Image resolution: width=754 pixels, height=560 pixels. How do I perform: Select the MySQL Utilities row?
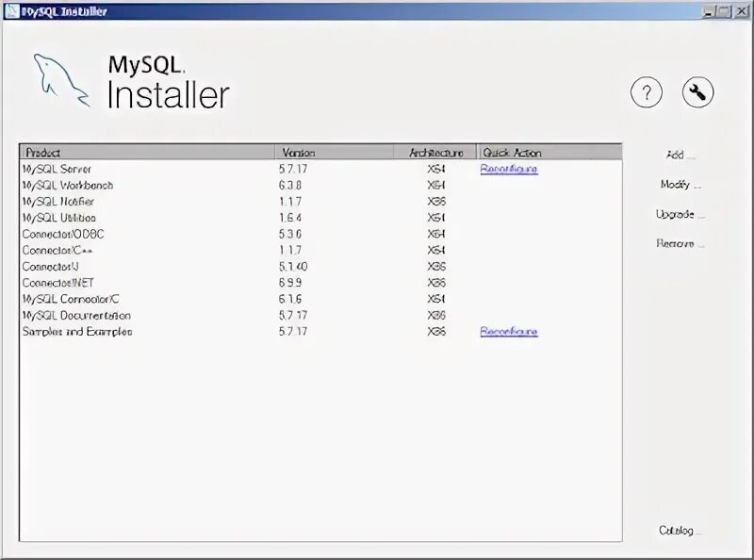[x=320, y=218]
